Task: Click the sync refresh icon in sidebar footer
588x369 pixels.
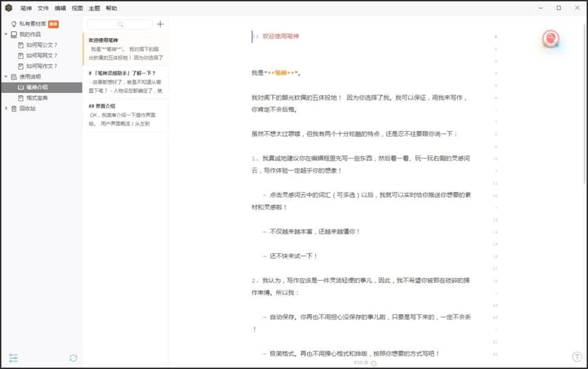Action: (73, 358)
